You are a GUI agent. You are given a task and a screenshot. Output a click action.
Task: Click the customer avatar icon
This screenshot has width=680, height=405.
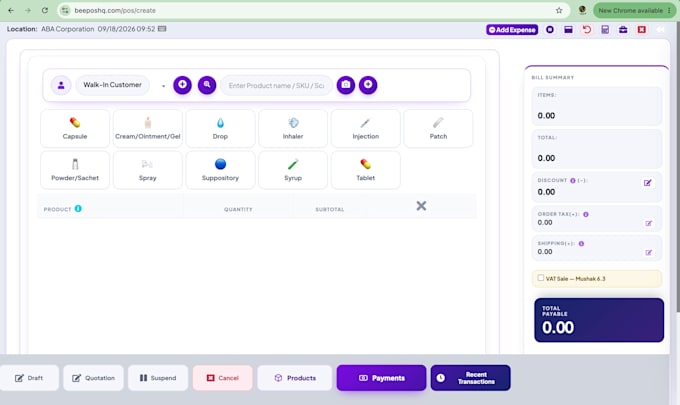(x=61, y=85)
